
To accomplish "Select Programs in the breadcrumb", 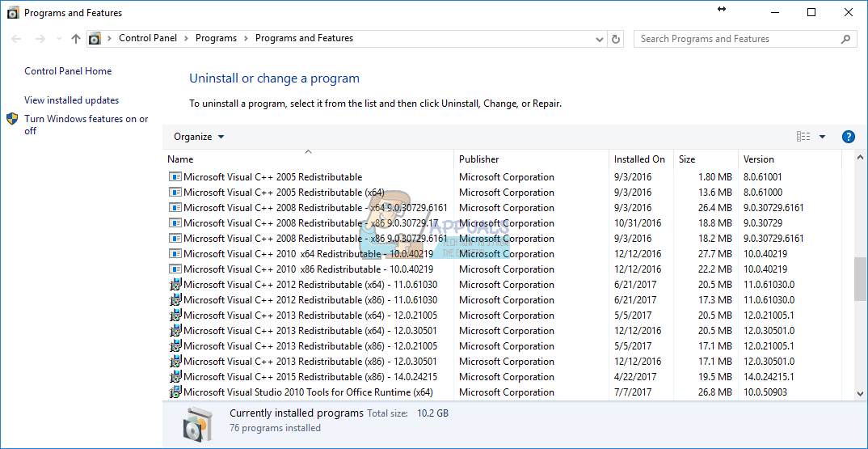I will (x=216, y=38).
